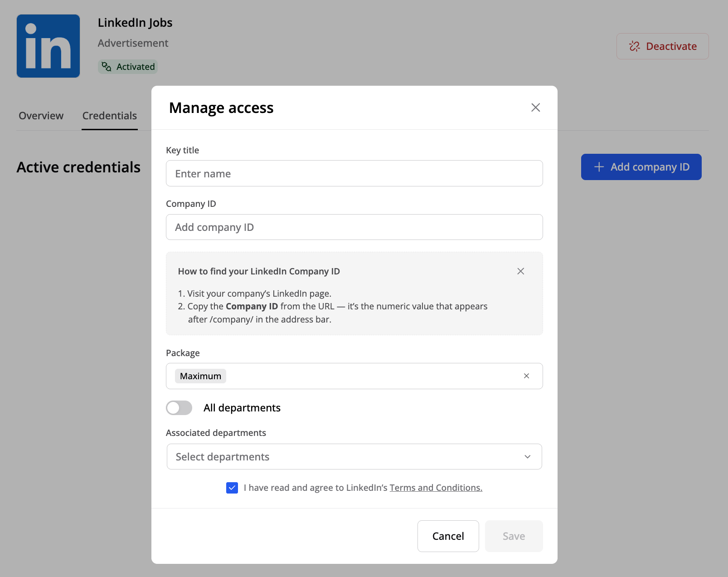Click the Maximum package tag

point(200,376)
